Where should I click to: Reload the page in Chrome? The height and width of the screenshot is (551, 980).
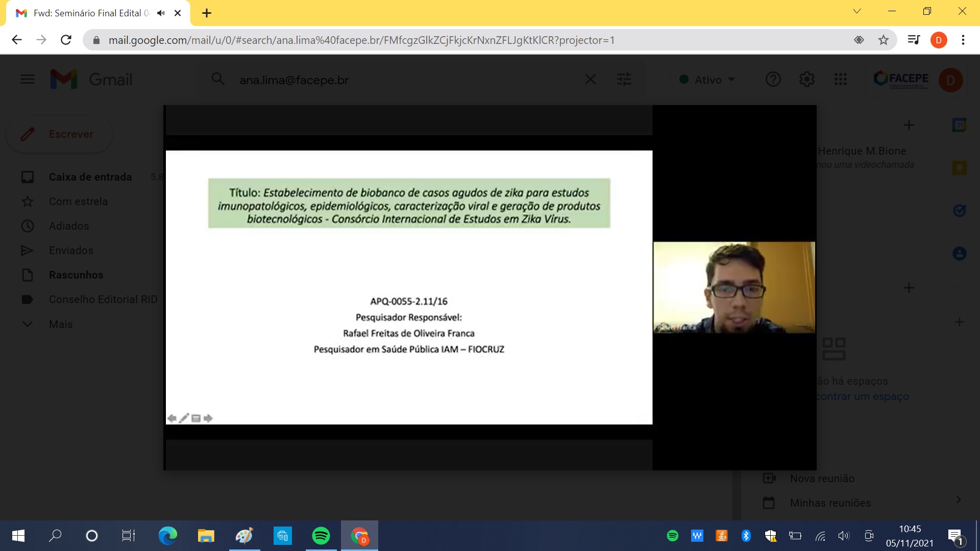point(66,40)
